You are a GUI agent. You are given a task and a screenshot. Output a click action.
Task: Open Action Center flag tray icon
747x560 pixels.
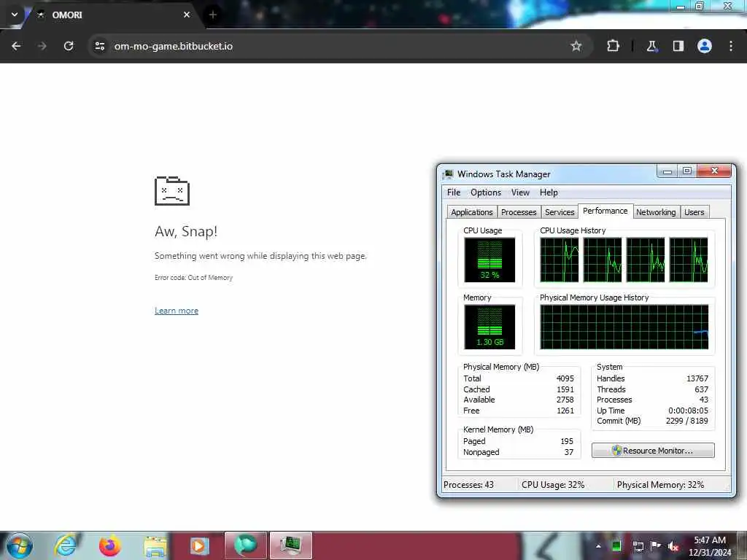(656, 545)
